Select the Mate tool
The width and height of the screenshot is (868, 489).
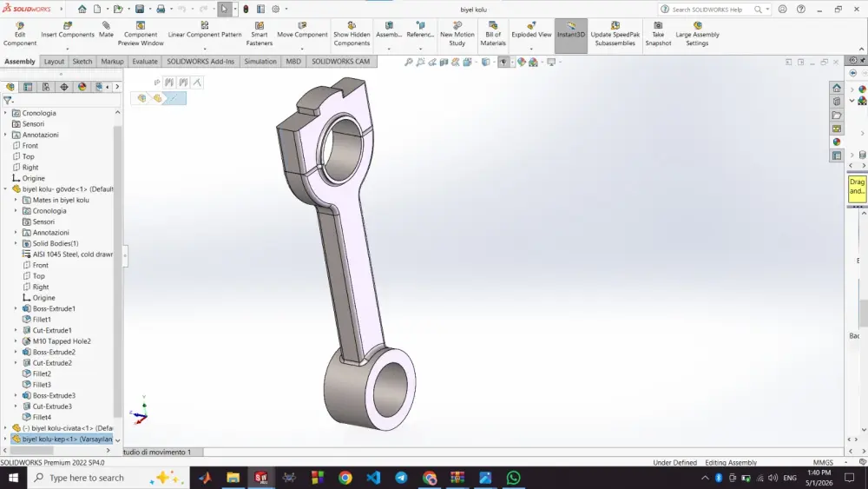tap(106, 30)
